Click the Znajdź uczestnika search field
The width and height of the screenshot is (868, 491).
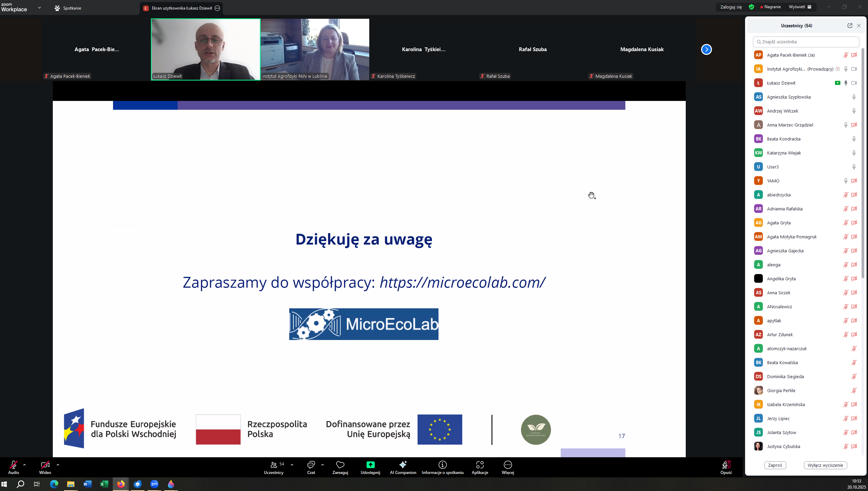coord(806,42)
